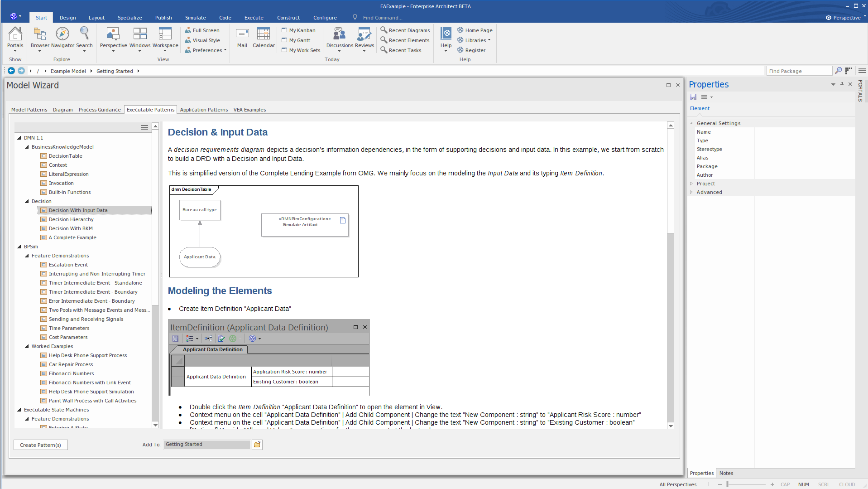The image size is (868, 489).
Task: Click the Create Pattern(s) button
Action: coord(40,445)
